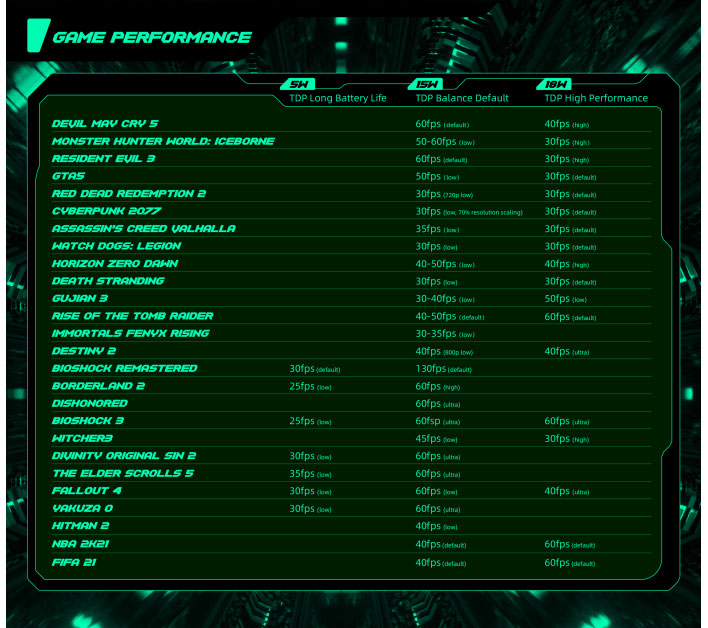Click the 5W TDP badge

pyautogui.click(x=298, y=84)
